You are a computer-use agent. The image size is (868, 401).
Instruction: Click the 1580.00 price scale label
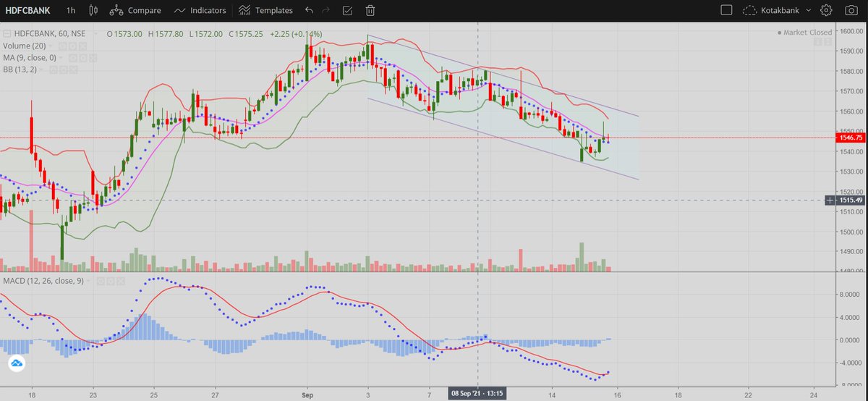(852, 71)
